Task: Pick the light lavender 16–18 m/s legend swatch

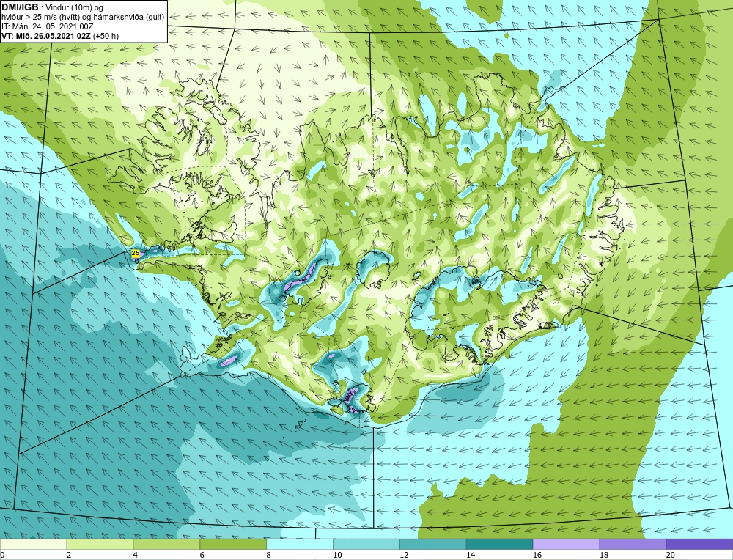Action: pos(566,545)
